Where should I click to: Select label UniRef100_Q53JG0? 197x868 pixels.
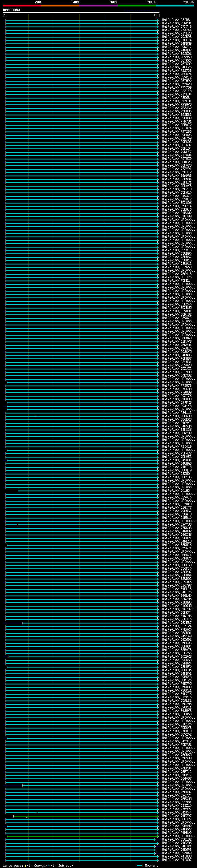tap(177, 108)
